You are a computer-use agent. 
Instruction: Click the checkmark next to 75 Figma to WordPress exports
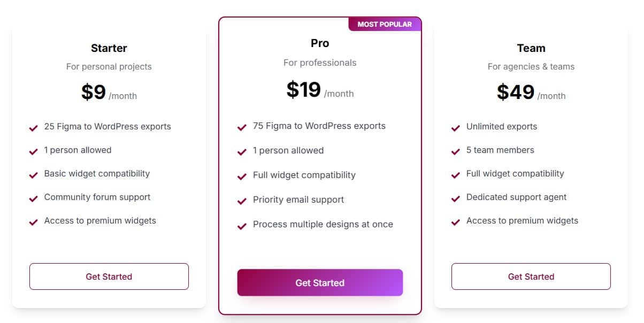coord(241,127)
